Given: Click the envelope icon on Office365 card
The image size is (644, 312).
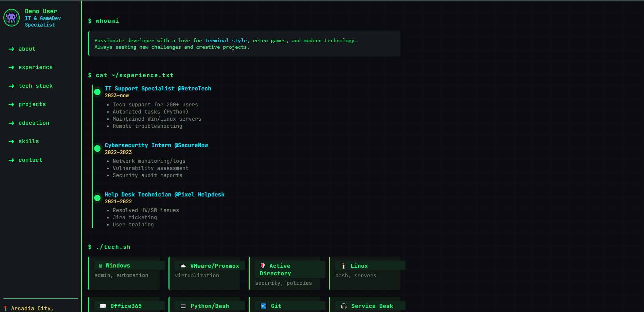Looking at the screenshot, I should pyautogui.click(x=103, y=306).
